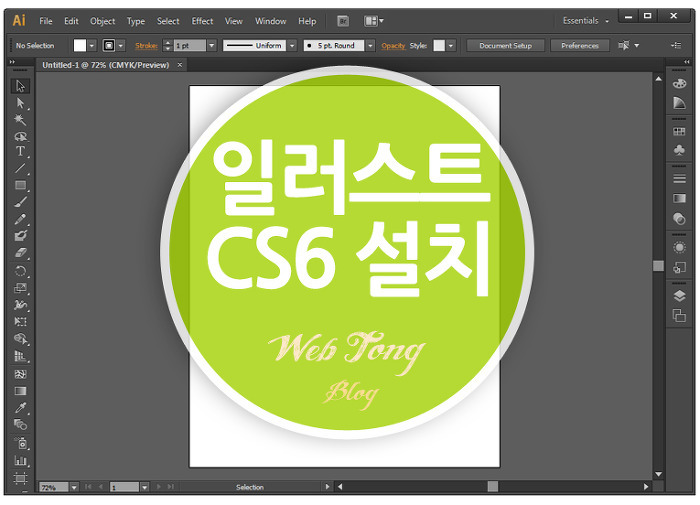Select the Free Transform tool

20,321
